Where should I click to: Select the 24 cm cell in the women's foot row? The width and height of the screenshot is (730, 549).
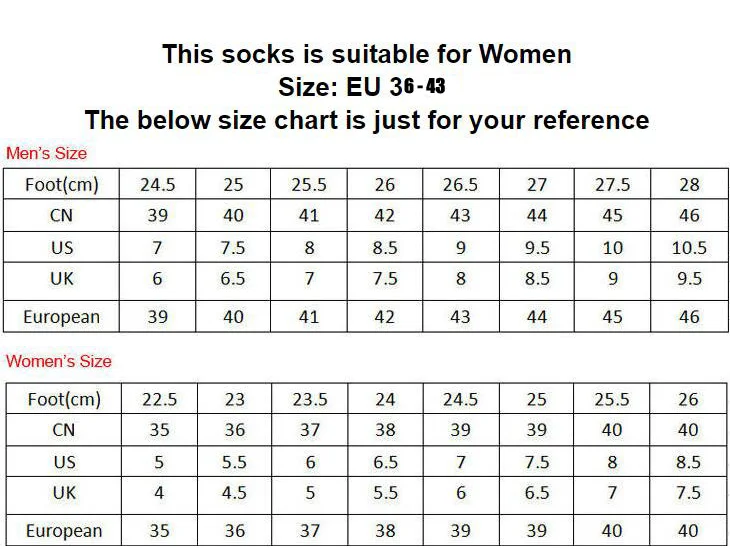point(385,399)
